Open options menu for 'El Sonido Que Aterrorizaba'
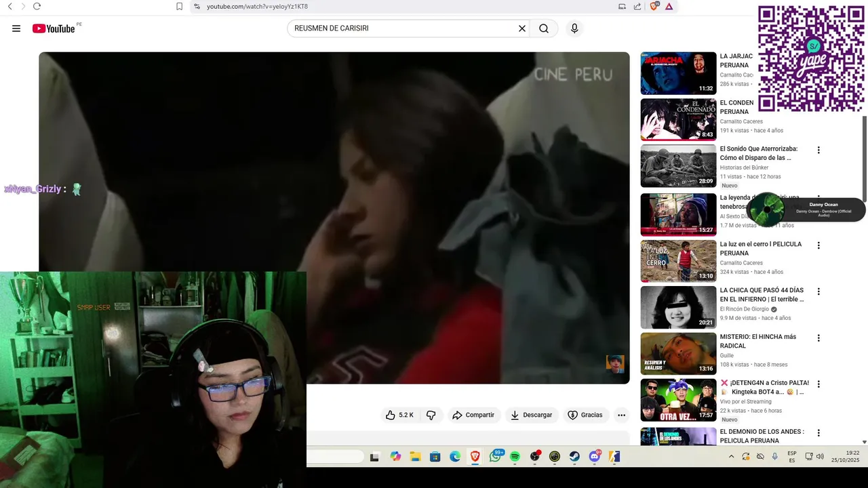Screen dimensions: 868x488 pyautogui.click(x=818, y=150)
